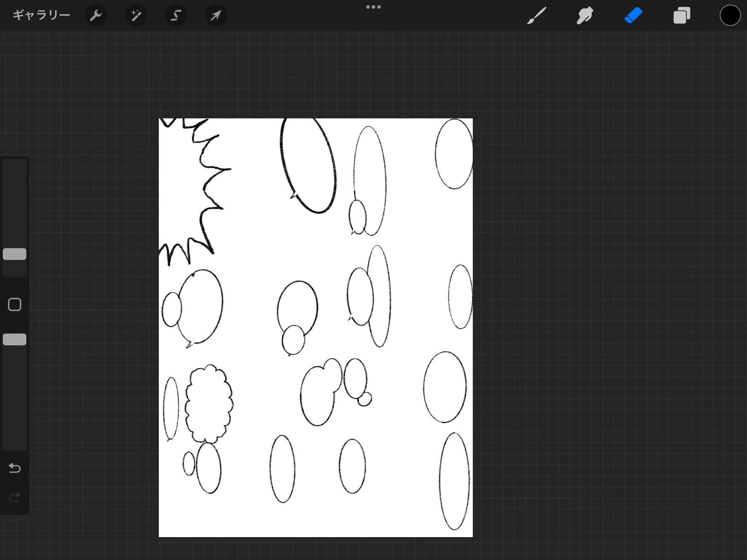Open the Layers panel
Image resolution: width=747 pixels, height=560 pixels.
[x=682, y=16]
